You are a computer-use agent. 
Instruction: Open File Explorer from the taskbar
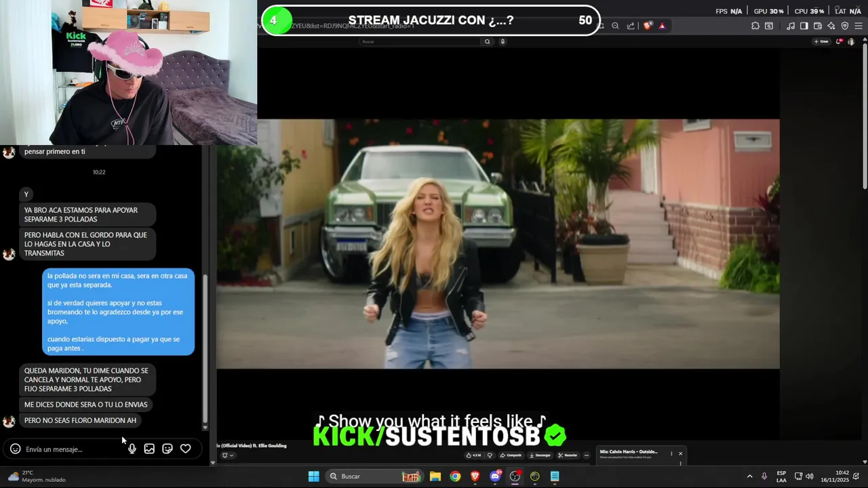point(435,476)
